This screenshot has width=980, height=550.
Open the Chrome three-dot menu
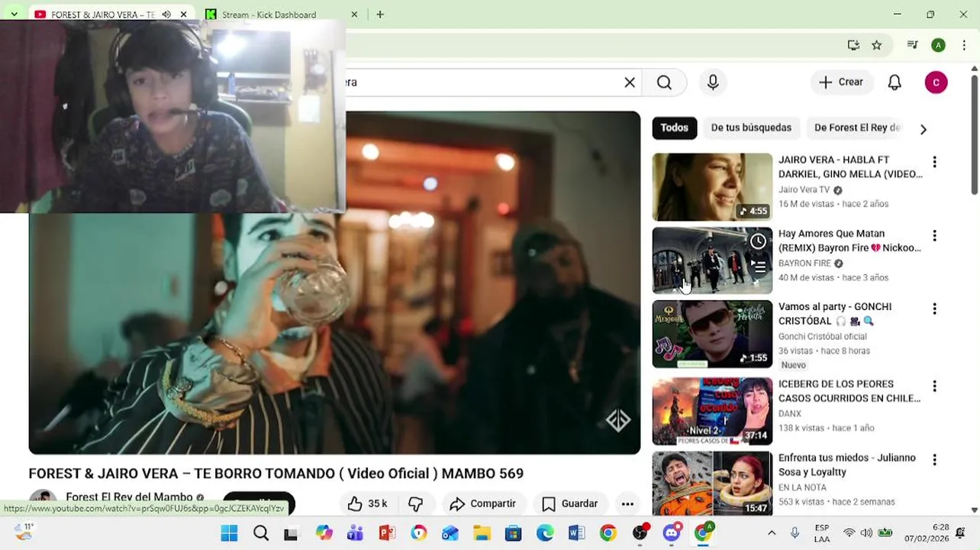(964, 45)
